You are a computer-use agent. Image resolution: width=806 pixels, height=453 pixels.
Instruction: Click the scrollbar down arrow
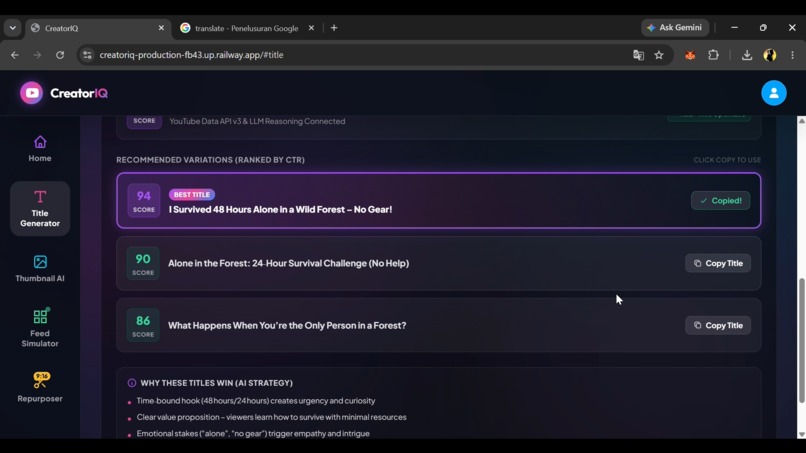point(801,434)
